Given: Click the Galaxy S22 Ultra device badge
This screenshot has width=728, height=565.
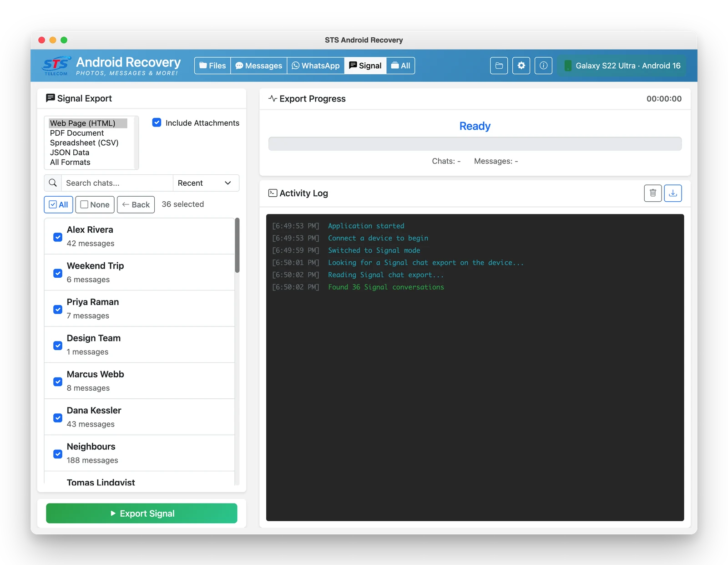Looking at the screenshot, I should 622,66.
